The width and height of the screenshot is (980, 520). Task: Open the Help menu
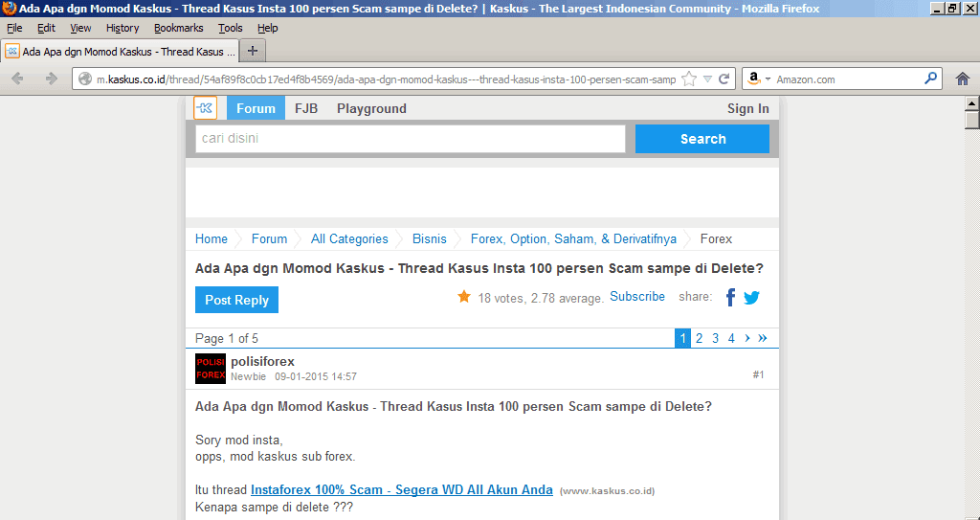point(268,28)
